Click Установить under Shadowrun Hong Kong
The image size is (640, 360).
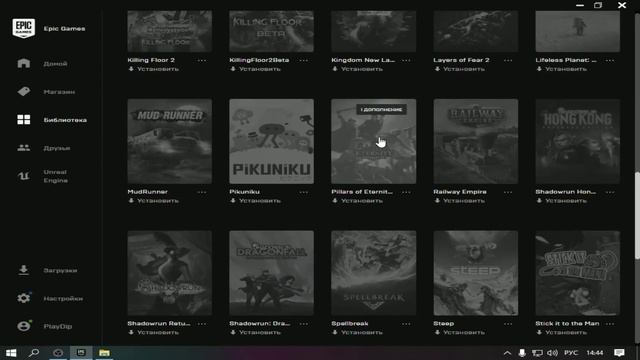coord(566,201)
